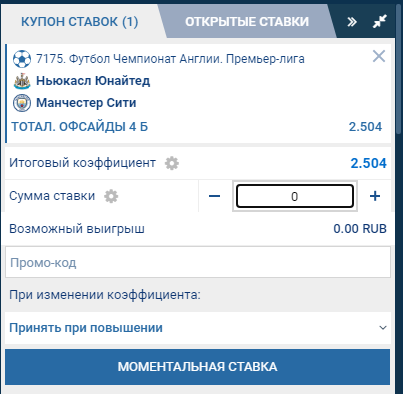Open settings gear beside Сумма ставки
Screen dimensions: 403x394
coord(111,196)
